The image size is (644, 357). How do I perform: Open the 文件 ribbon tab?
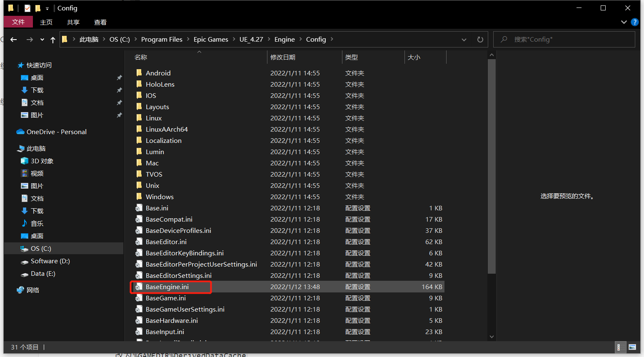tap(18, 22)
